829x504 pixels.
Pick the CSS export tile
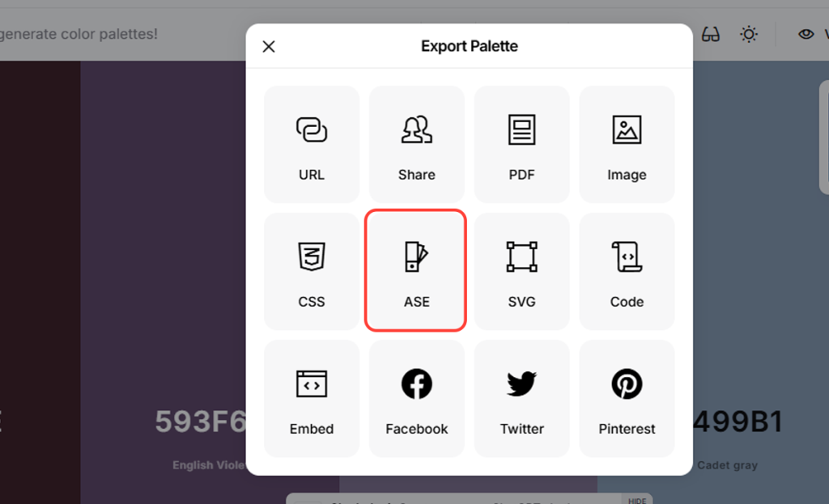312,271
